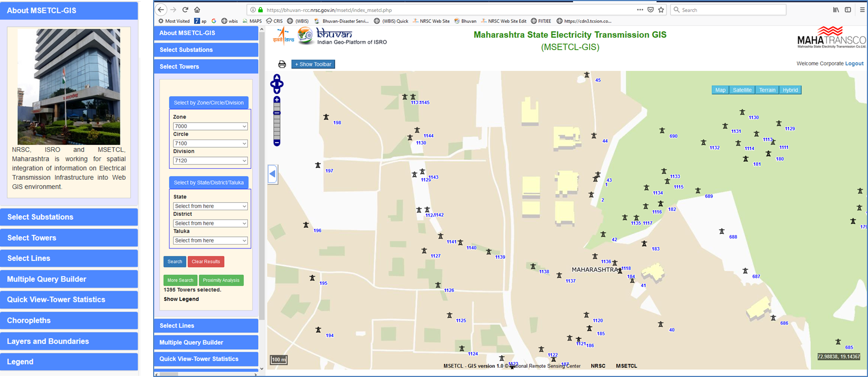Expand About MSETCL-GIS in browser panel
The width and height of the screenshot is (868, 377).
point(206,33)
